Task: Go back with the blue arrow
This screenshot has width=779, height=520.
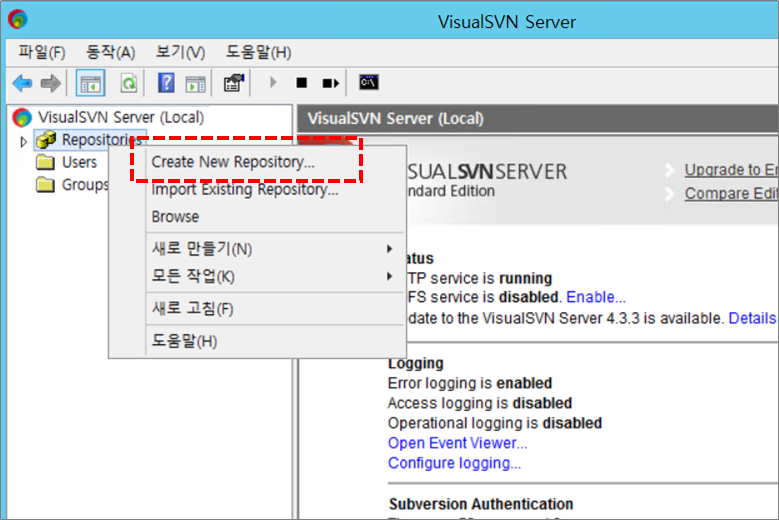Action: click(22, 83)
